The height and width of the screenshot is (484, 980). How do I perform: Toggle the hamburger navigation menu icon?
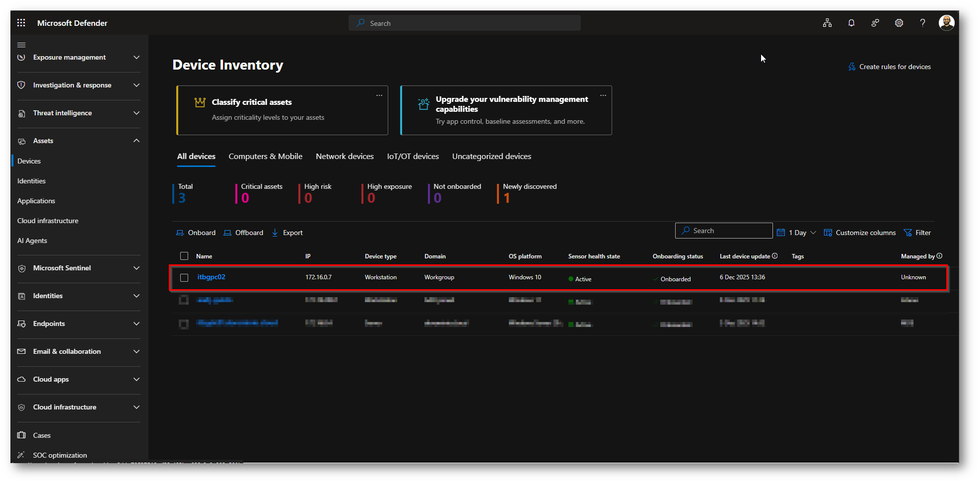(x=21, y=45)
